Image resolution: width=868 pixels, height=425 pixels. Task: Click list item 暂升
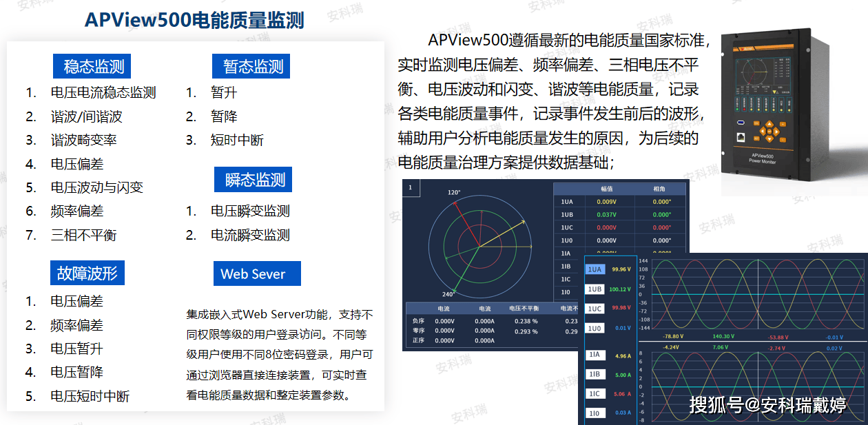224,92
